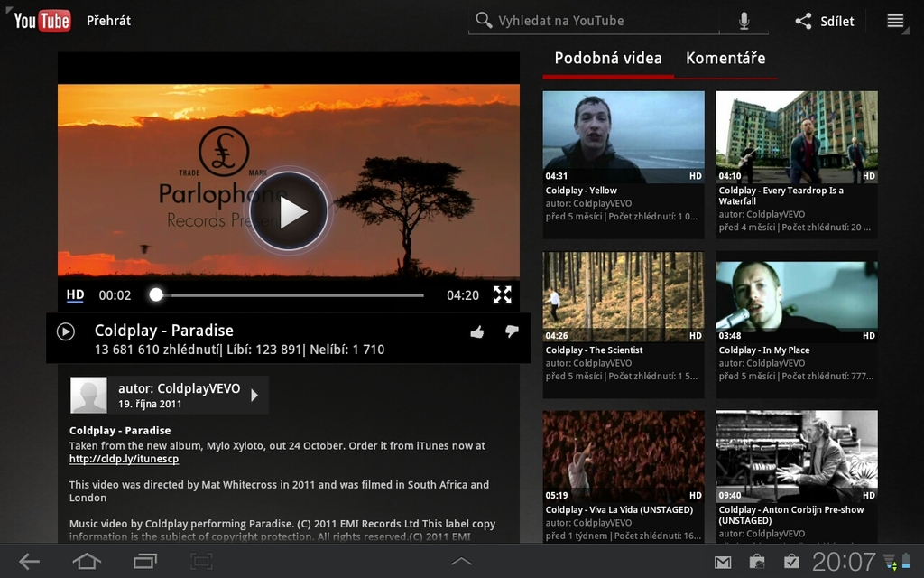Click the YouTube logo

pyautogui.click(x=42, y=20)
